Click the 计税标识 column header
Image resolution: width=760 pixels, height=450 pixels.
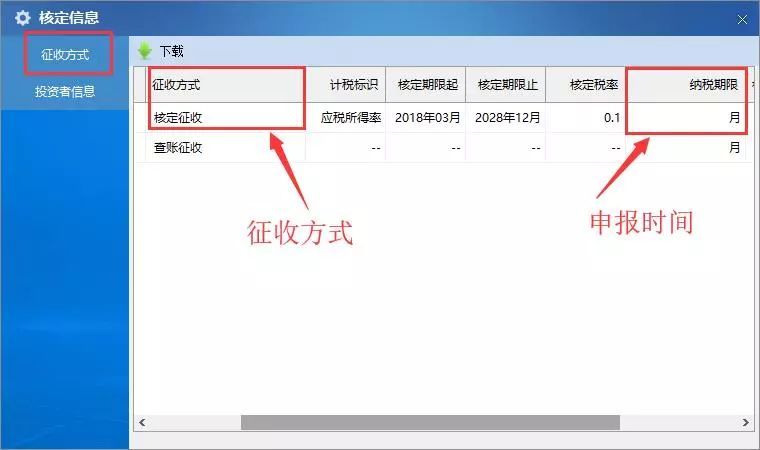point(346,85)
